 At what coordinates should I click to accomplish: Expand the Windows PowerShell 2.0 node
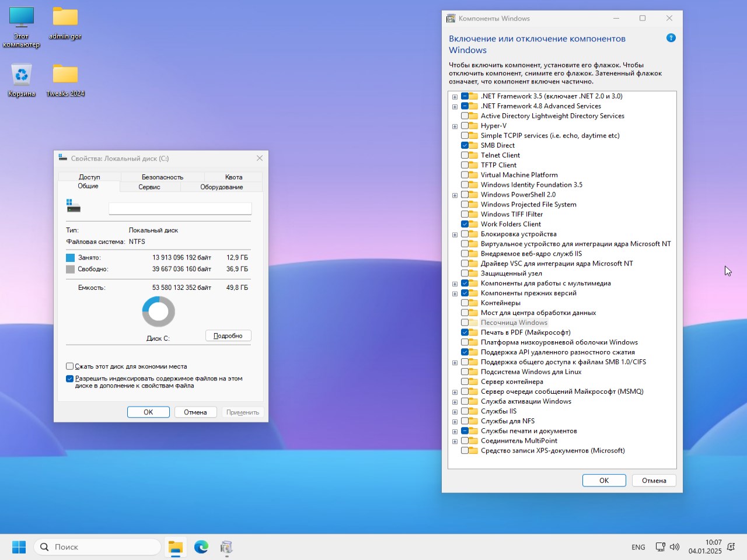coord(455,195)
